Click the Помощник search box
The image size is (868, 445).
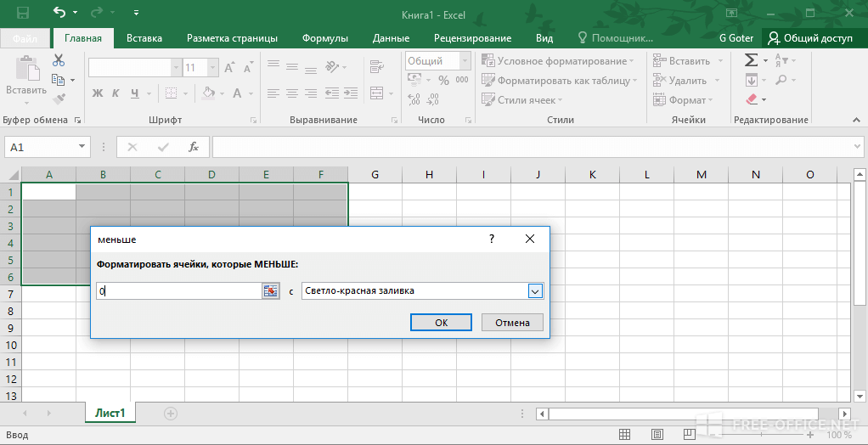click(x=616, y=38)
